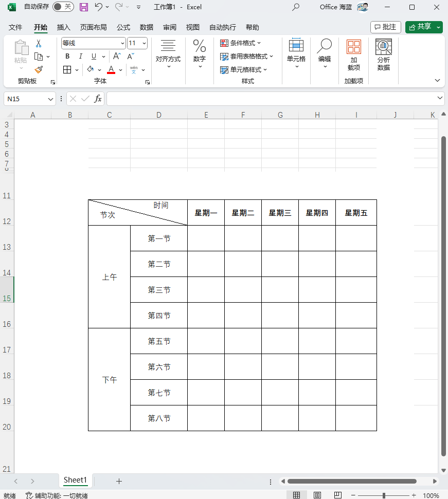Open Customize Quick Access Toolbar arrow
This screenshot has height=499, width=448.
(138, 7)
